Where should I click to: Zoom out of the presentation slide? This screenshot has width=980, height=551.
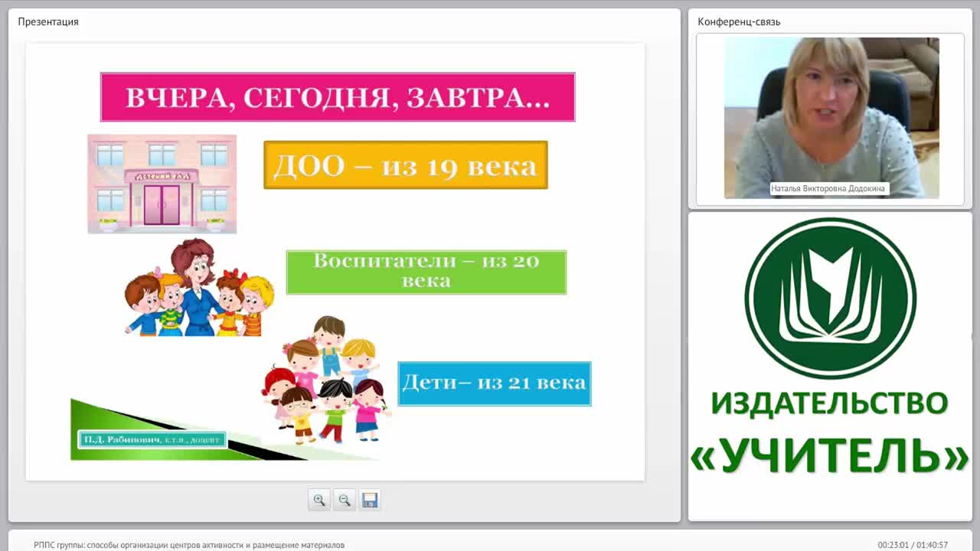pyautogui.click(x=345, y=500)
